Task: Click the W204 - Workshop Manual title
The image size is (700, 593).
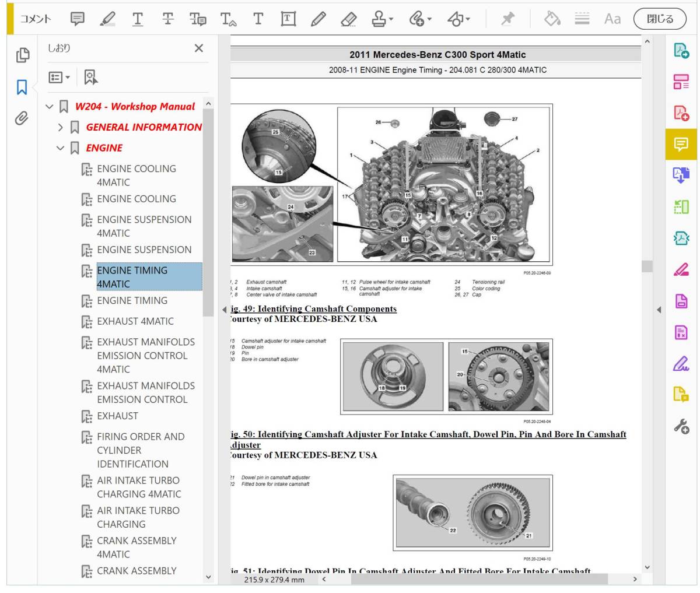Action: pyautogui.click(x=135, y=107)
